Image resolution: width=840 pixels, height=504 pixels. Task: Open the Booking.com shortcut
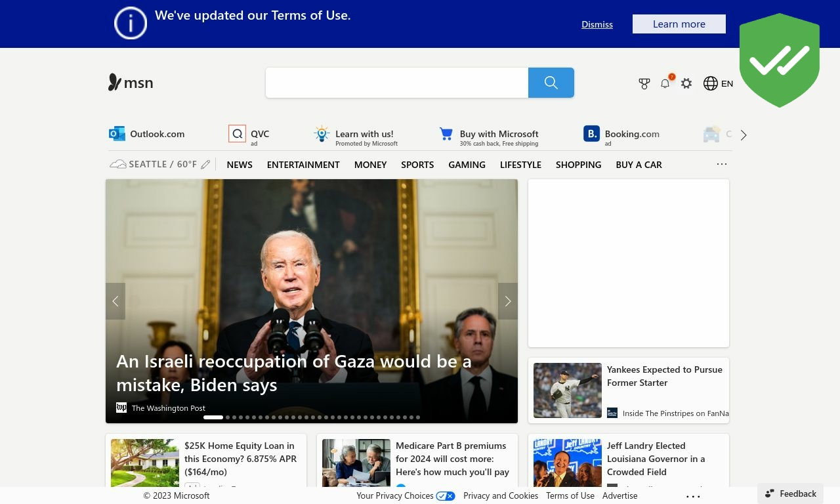tap(621, 135)
